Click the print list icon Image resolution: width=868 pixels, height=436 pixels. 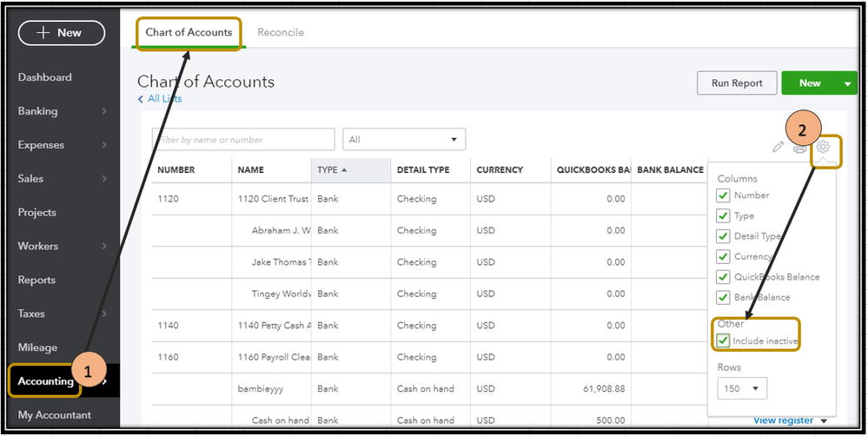(800, 148)
